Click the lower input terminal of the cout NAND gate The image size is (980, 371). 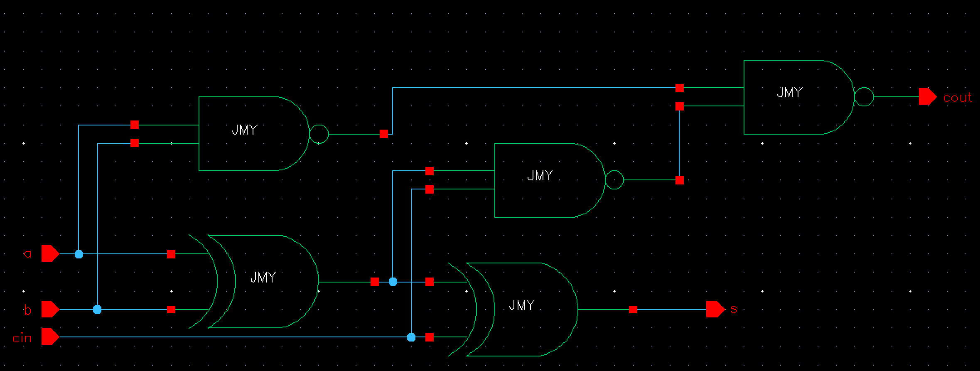(x=680, y=106)
